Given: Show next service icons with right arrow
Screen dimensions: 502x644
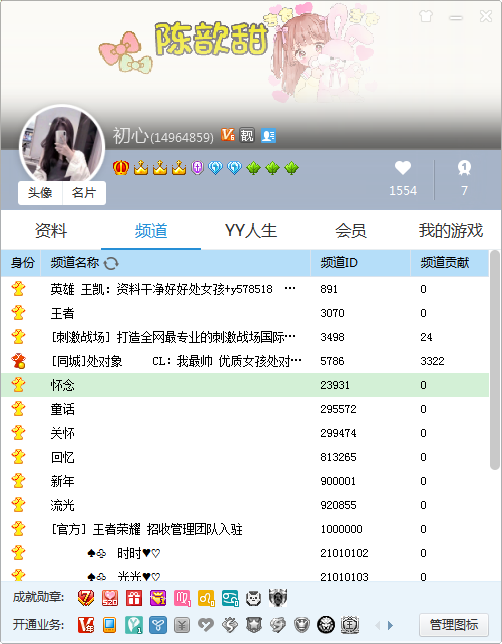Looking at the screenshot, I should coord(390,625).
